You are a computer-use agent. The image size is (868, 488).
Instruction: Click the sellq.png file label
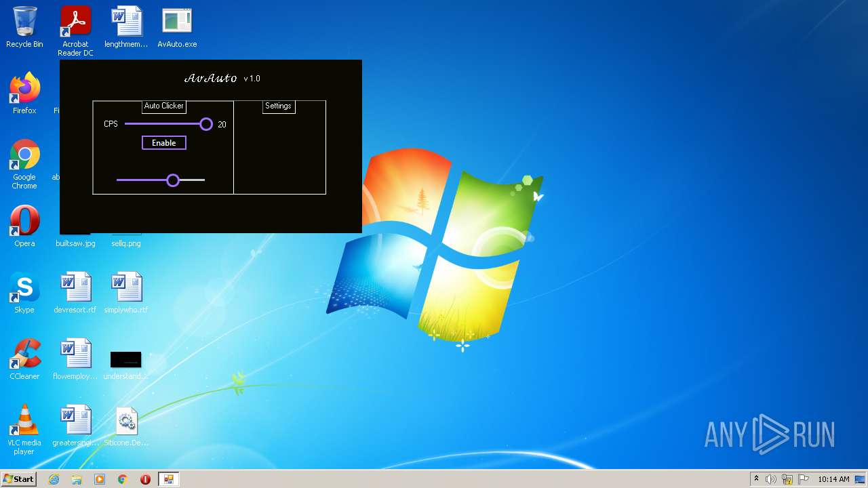(126, 243)
